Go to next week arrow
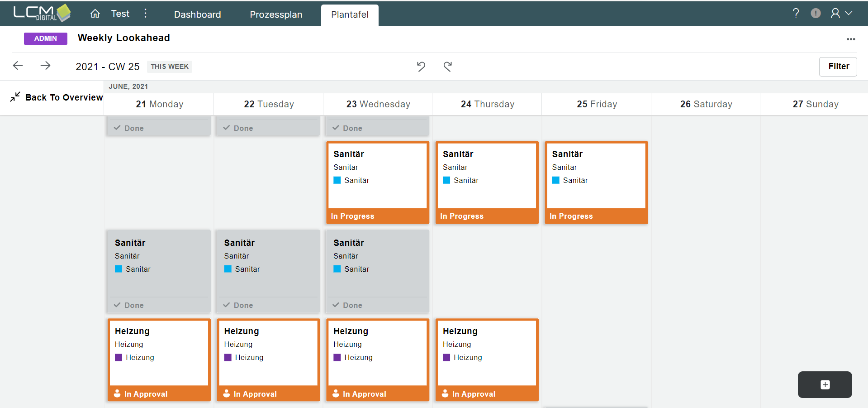This screenshot has height=408, width=868. (45, 66)
